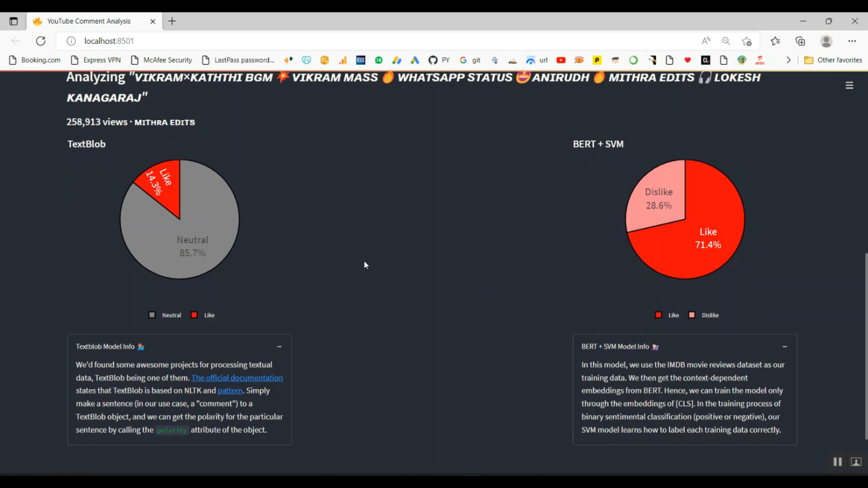The width and height of the screenshot is (868, 488).
Task: Select the YouTube Comment Analysis tab
Action: [x=94, y=21]
